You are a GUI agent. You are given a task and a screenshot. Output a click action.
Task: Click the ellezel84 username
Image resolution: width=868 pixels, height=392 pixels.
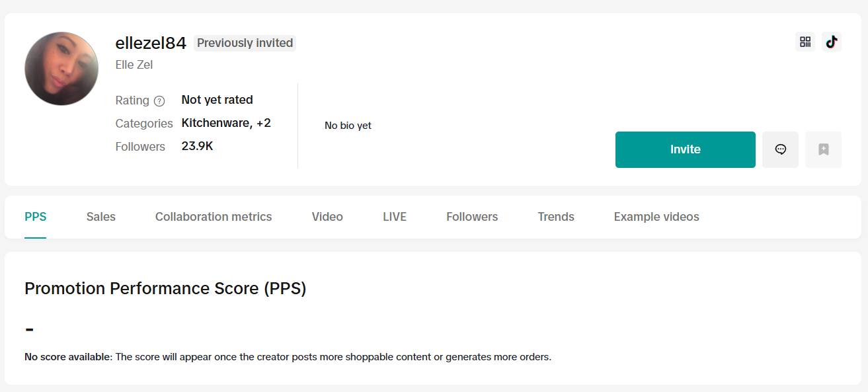(151, 43)
